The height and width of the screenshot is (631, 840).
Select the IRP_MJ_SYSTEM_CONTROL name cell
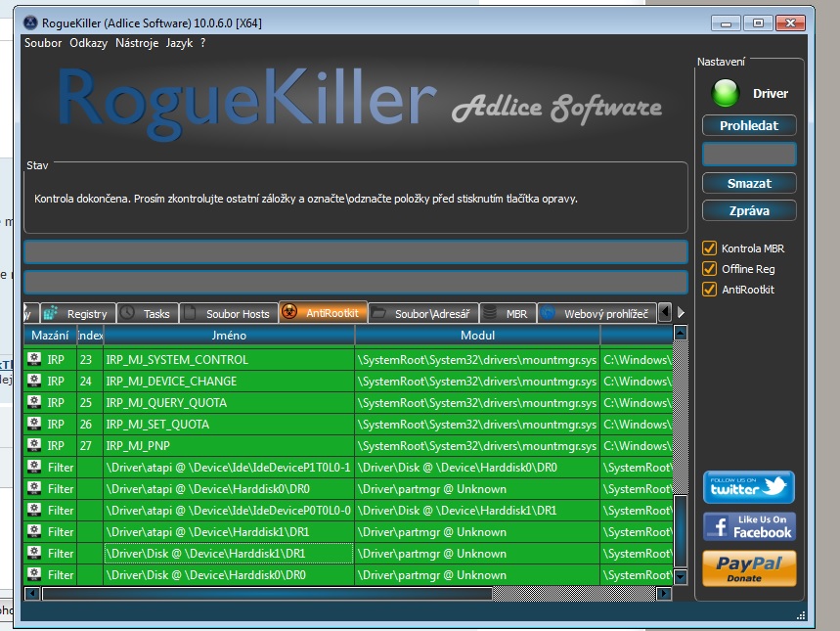(x=229, y=359)
